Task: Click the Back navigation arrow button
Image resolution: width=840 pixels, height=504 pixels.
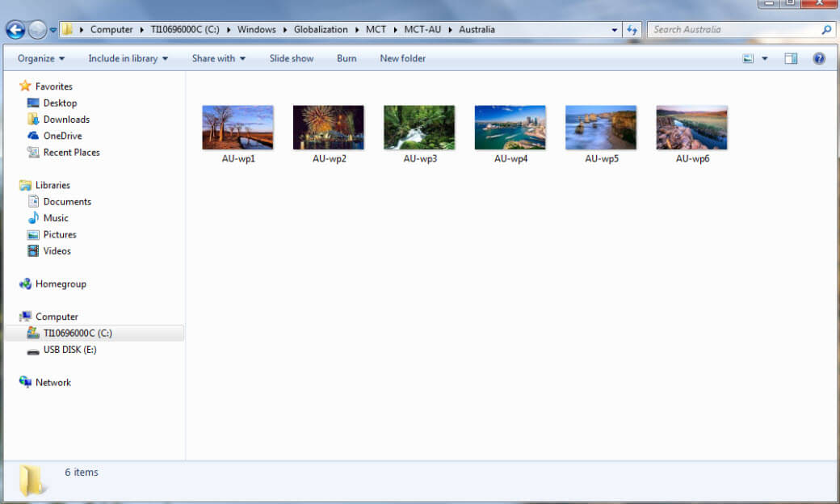Action: [x=15, y=30]
